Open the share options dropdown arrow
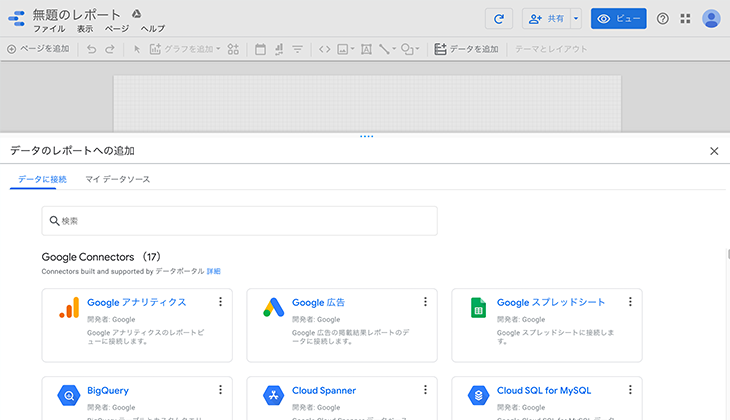730x420 pixels. (576, 19)
